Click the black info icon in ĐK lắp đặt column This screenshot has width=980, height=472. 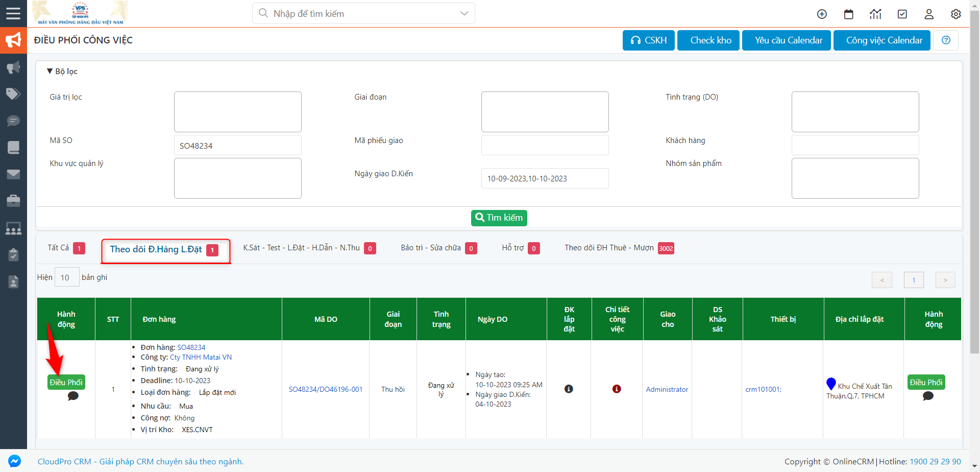(569, 389)
